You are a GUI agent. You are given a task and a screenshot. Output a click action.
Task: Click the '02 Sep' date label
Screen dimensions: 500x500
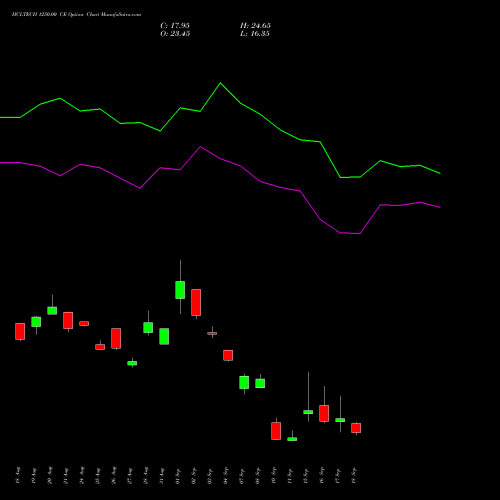[194, 476]
